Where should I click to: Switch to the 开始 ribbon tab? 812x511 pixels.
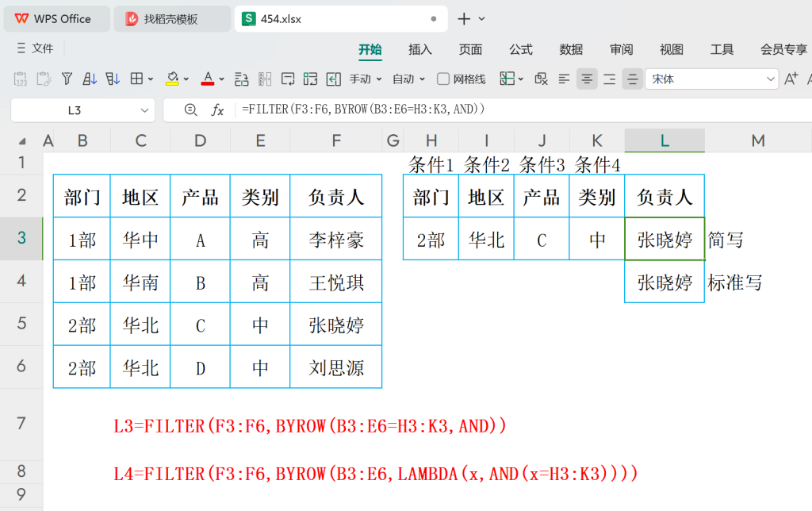pyautogui.click(x=370, y=49)
